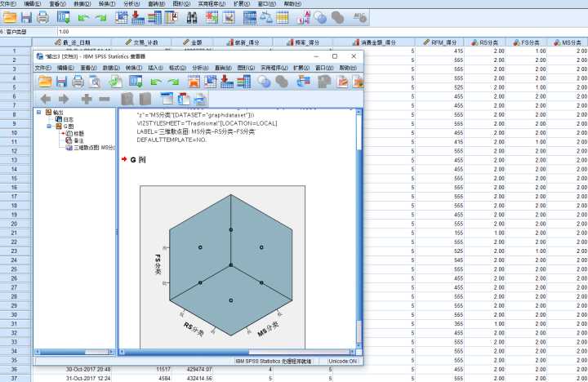588x382 pixels.
Task: Click the Collapse minus icon in Viewer
Action: (105, 99)
